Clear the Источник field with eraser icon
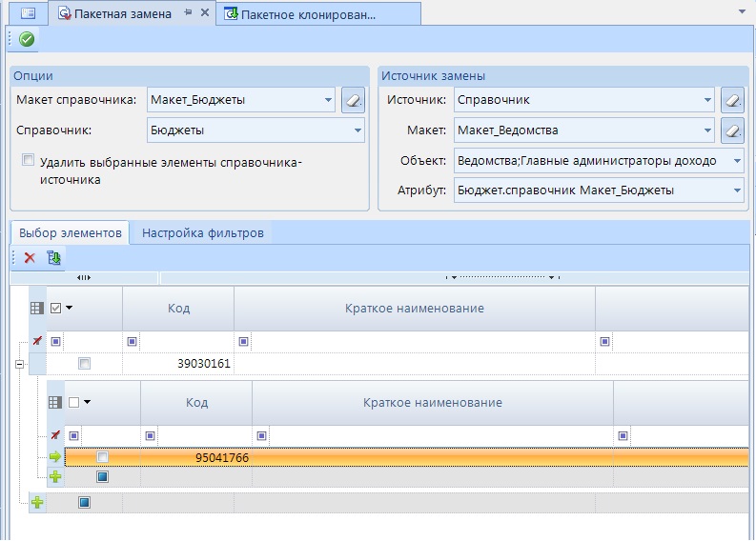Viewport: 756px width, 541px height. [732, 99]
